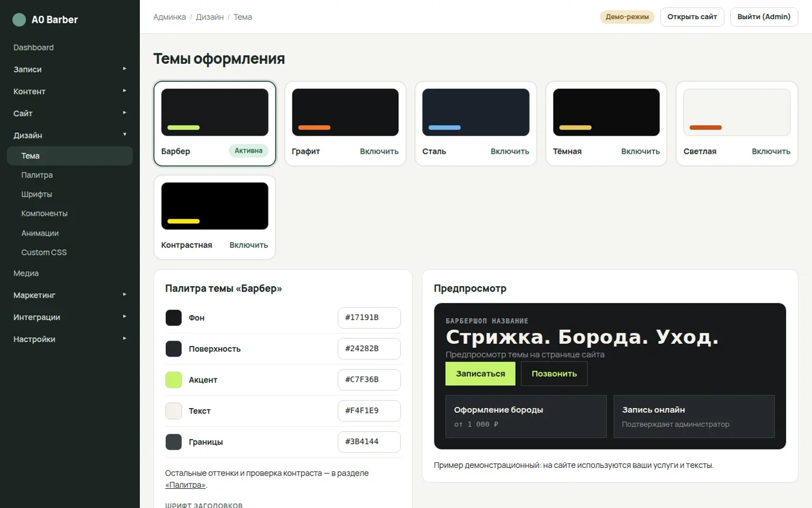Open the Шрифты submenu item

(x=70, y=194)
